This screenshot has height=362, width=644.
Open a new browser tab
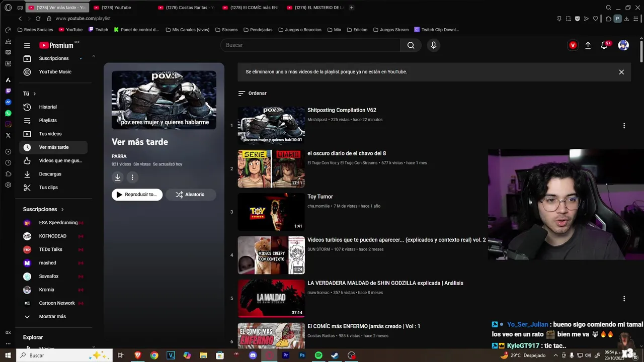(351, 8)
